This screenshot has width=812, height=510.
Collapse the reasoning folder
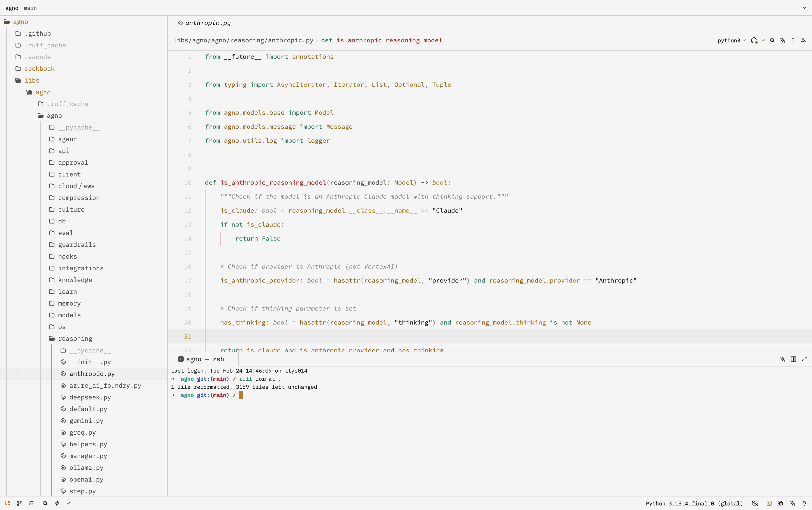[75, 338]
